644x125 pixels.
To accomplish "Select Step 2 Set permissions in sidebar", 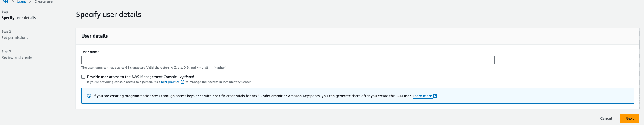I will click(x=15, y=38).
